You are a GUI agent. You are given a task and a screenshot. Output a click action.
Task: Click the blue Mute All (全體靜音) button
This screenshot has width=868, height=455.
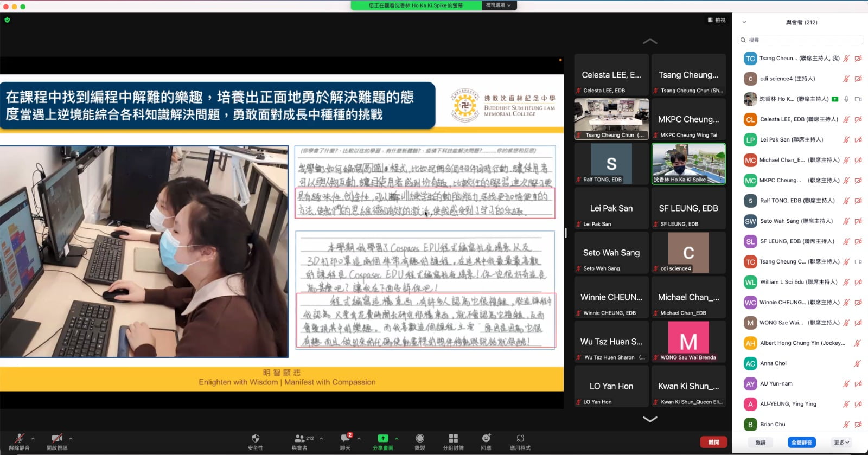click(x=801, y=443)
